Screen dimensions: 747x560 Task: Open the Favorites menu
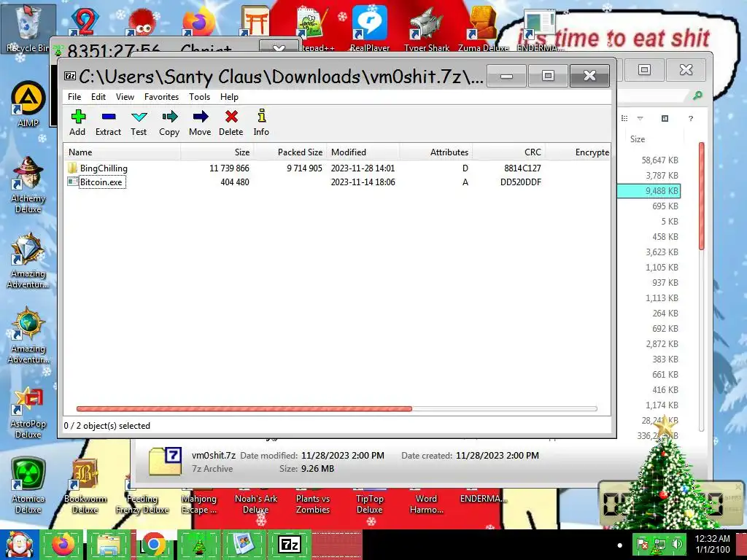click(x=161, y=97)
